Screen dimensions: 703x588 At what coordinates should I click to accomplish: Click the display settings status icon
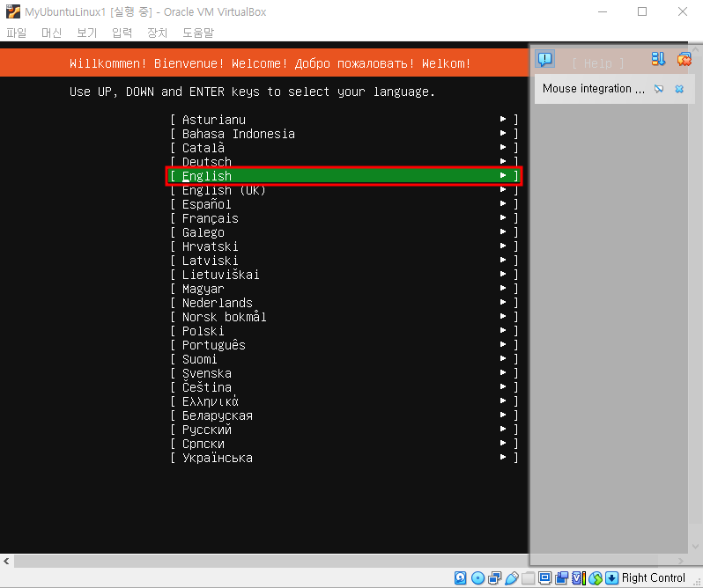coord(544,577)
